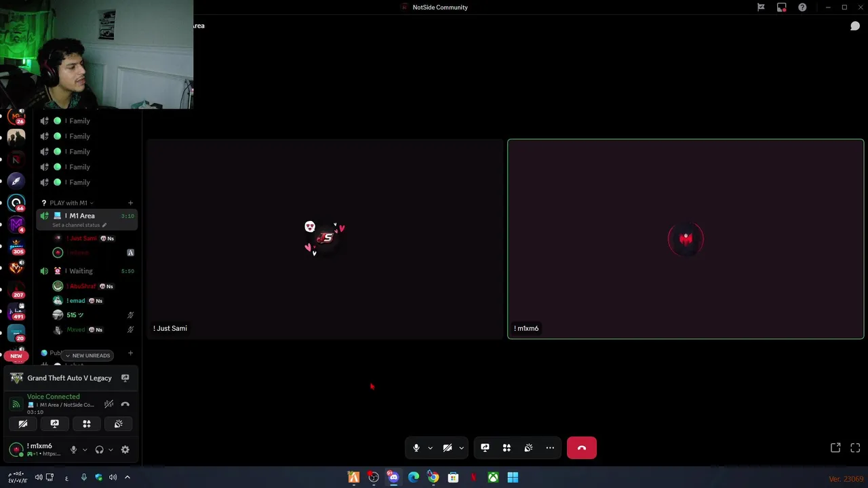Open ! m1xm6 user profile panel
This screenshot has height=488, width=868.
35,449
